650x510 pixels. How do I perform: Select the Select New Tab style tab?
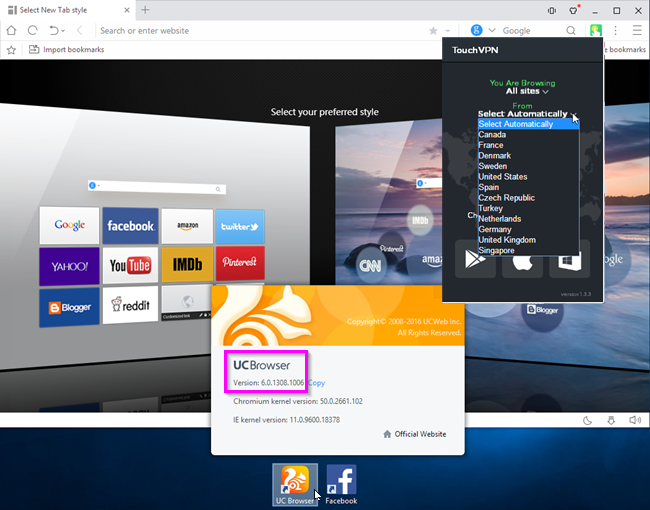click(x=68, y=10)
